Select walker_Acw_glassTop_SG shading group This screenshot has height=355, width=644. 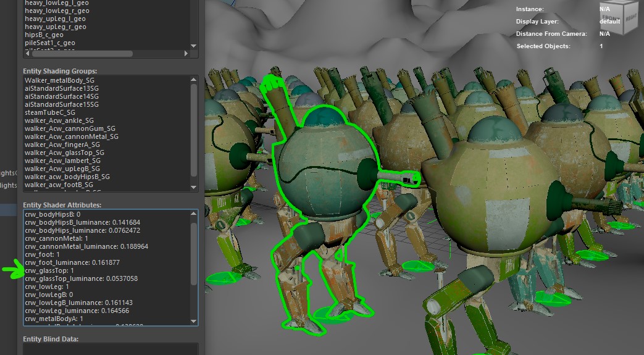(x=64, y=152)
